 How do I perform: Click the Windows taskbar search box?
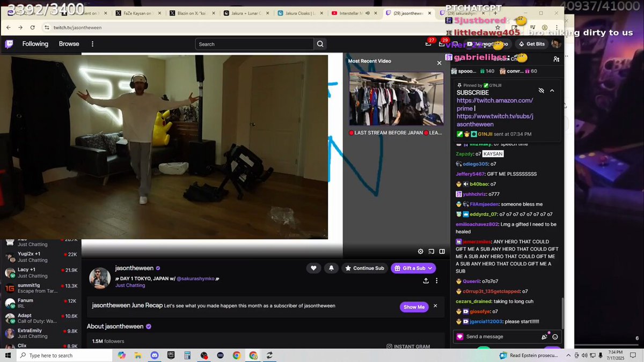pos(64,356)
